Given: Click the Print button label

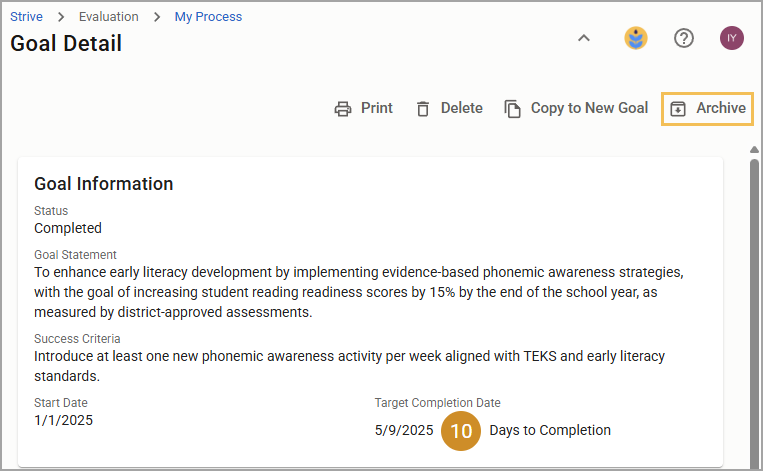Looking at the screenshot, I should coord(377,108).
